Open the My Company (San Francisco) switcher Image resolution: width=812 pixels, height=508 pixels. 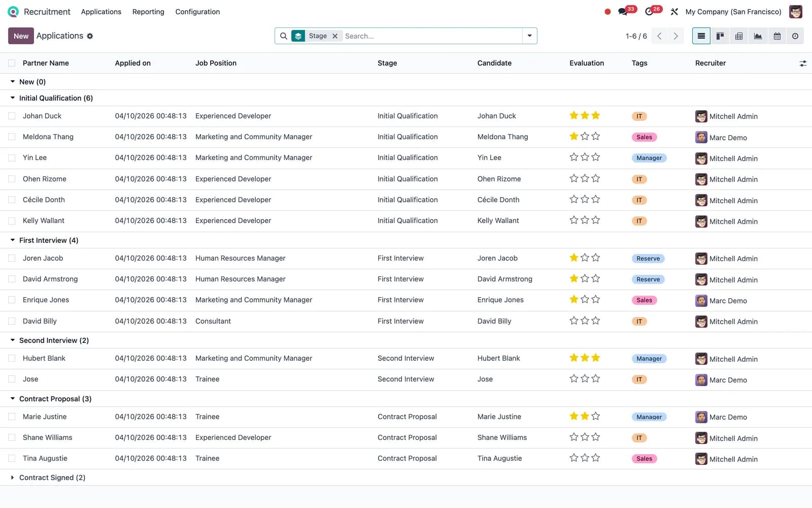click(733, 12)
